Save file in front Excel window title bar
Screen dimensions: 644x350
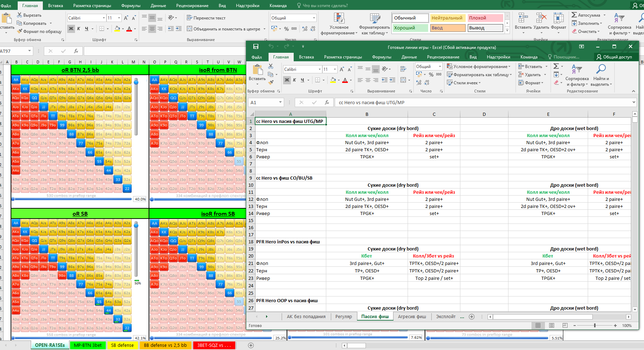point(256,46)
